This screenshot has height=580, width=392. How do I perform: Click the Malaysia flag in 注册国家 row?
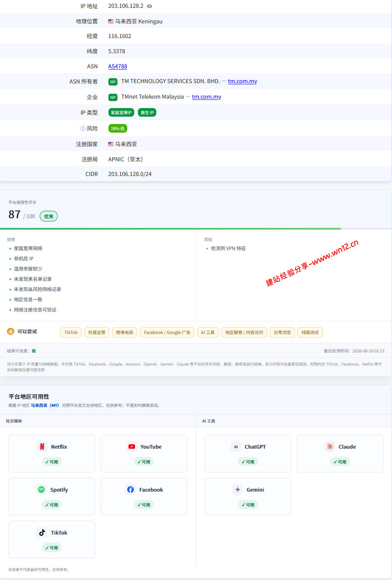click(x=111, y=144)
